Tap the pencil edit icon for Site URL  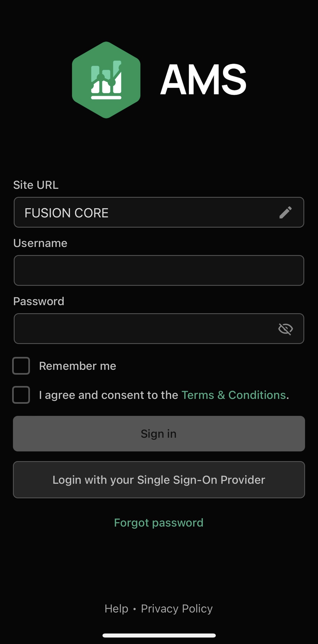pyautogui.click(x=285, y=213)
